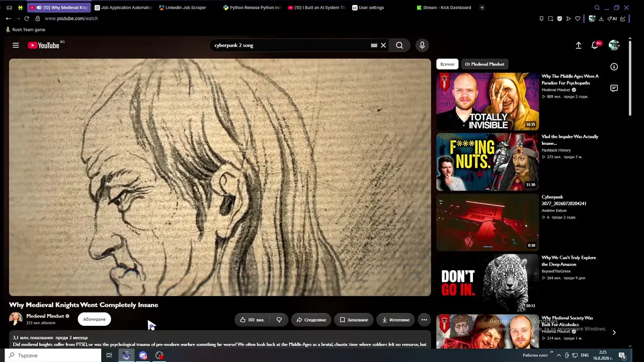Download the video via 'Изтегляне'
Screen dimensions: 644x362
395,320
